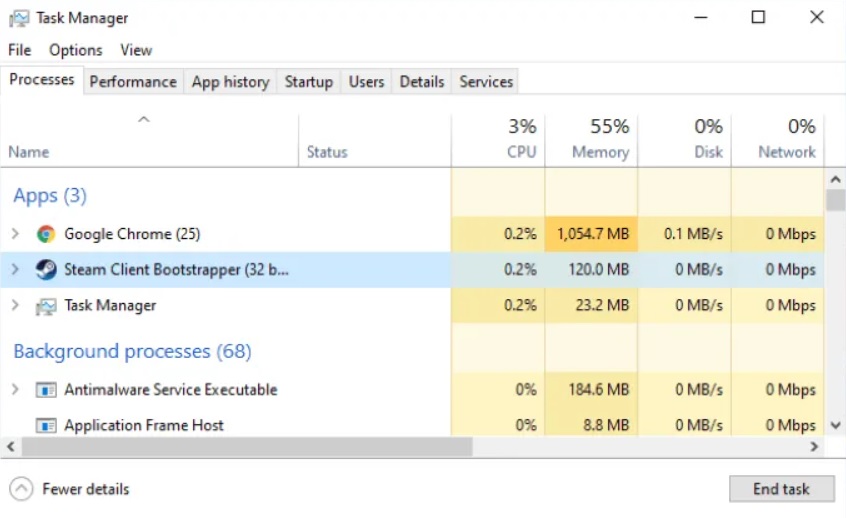846x518 pixels.
Task: Open the Services tab
Action: click(486, 82)
